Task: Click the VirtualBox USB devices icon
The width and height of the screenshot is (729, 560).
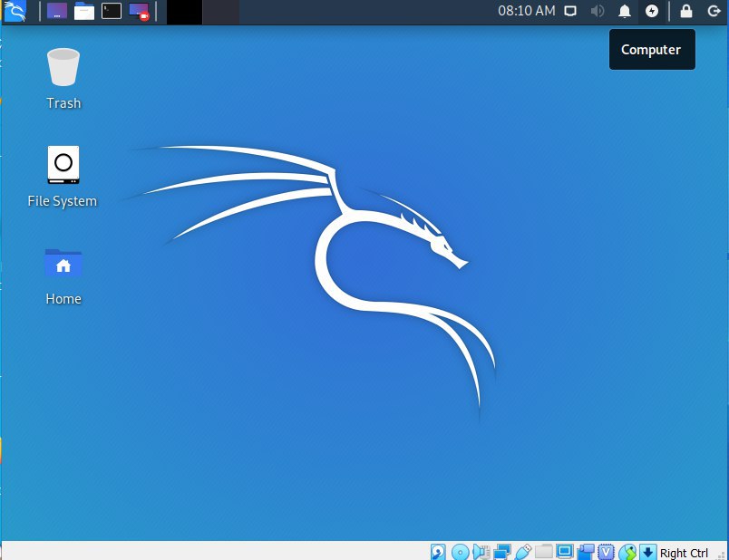Action: (x=523, y=552)
